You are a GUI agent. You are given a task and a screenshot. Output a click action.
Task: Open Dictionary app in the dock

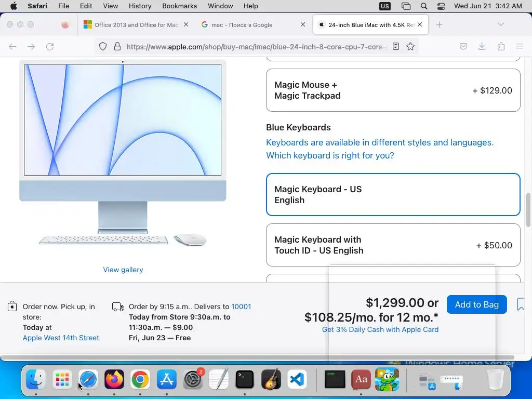361,379
